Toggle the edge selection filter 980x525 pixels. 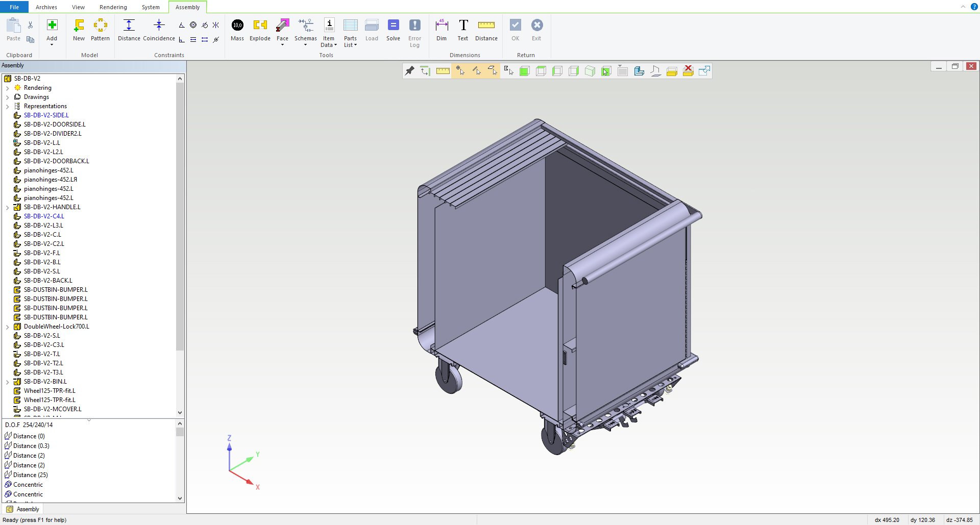(476, 71)
